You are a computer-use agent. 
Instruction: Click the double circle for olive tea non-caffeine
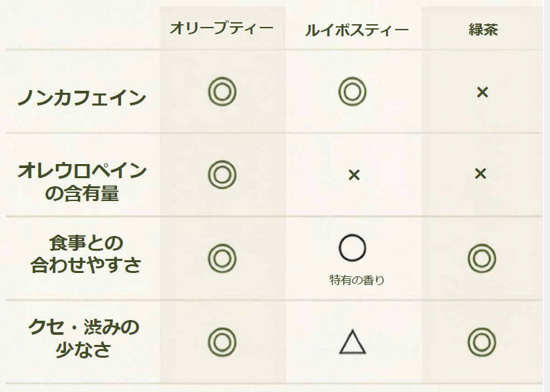pyautogui.click(x=222, y=92)
